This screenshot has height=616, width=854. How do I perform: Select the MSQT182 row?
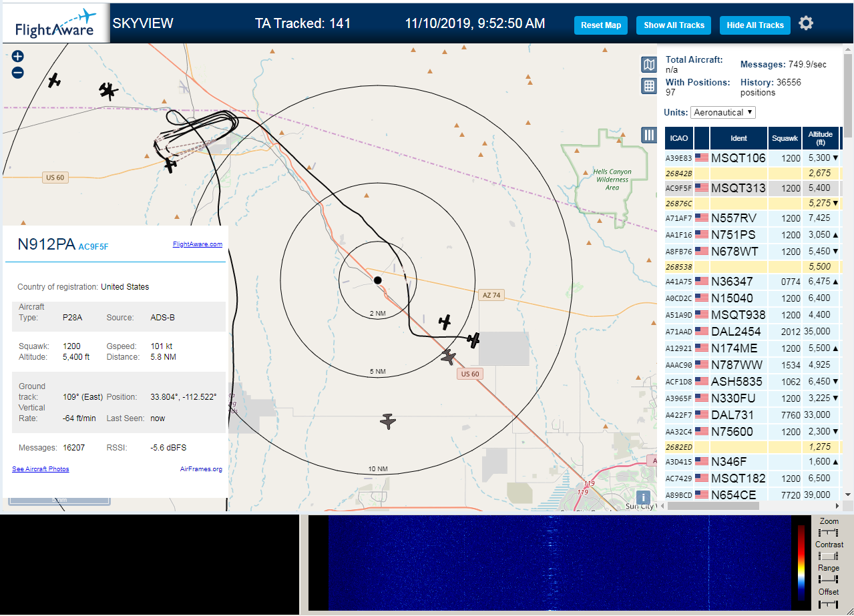tap(753, 479)
